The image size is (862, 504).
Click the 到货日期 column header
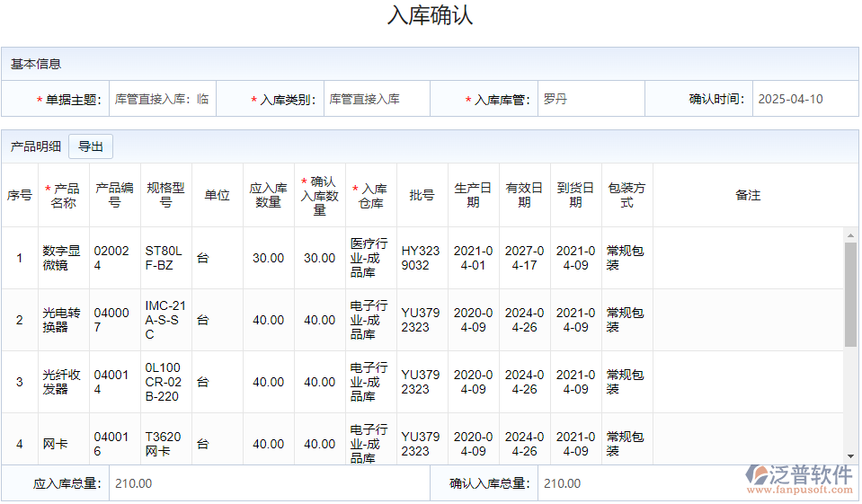(x=575, y=195)
